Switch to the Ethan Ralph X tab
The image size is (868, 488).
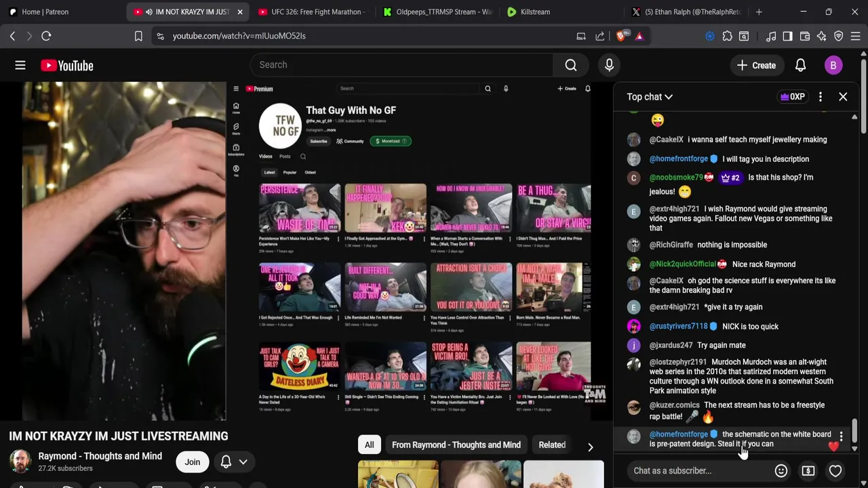click(x=686, y=12)
